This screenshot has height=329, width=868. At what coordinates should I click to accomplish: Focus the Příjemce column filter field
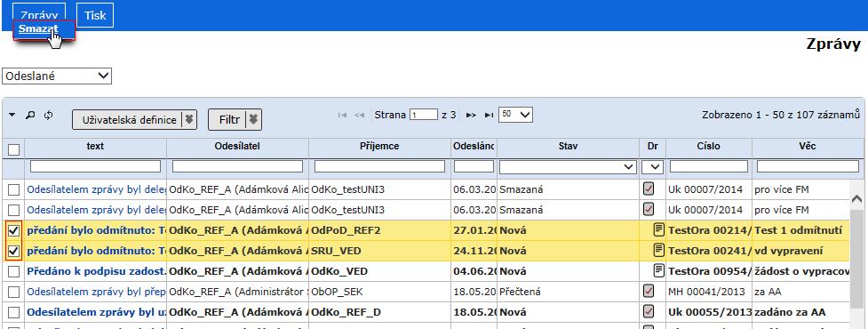pyautogui.click(x=379, y=166)
